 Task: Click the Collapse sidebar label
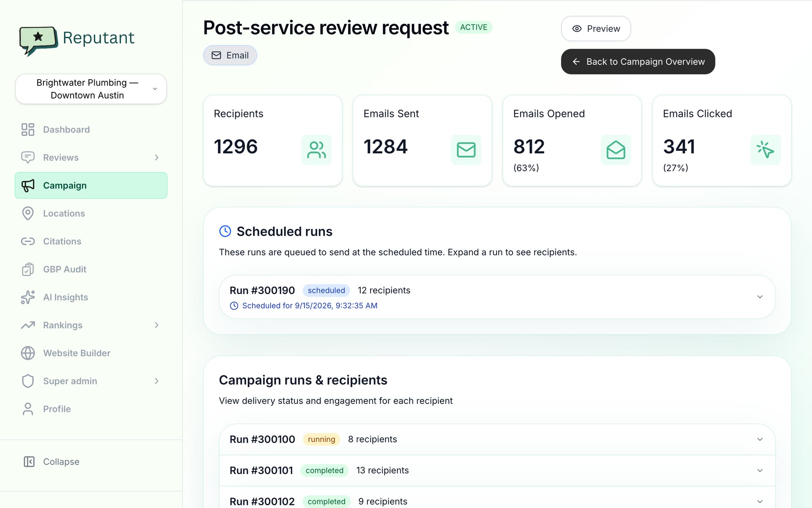click(x=61, y=461)
